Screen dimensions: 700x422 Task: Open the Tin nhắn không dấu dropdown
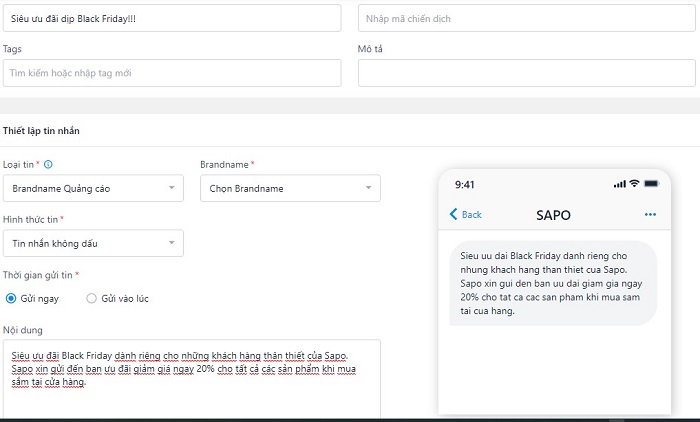point(93,243)
